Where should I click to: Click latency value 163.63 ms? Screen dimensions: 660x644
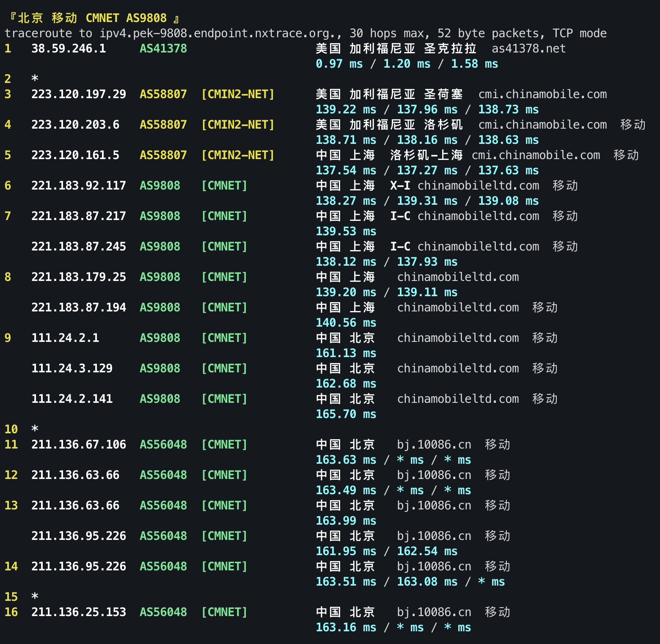click(346, 460)
